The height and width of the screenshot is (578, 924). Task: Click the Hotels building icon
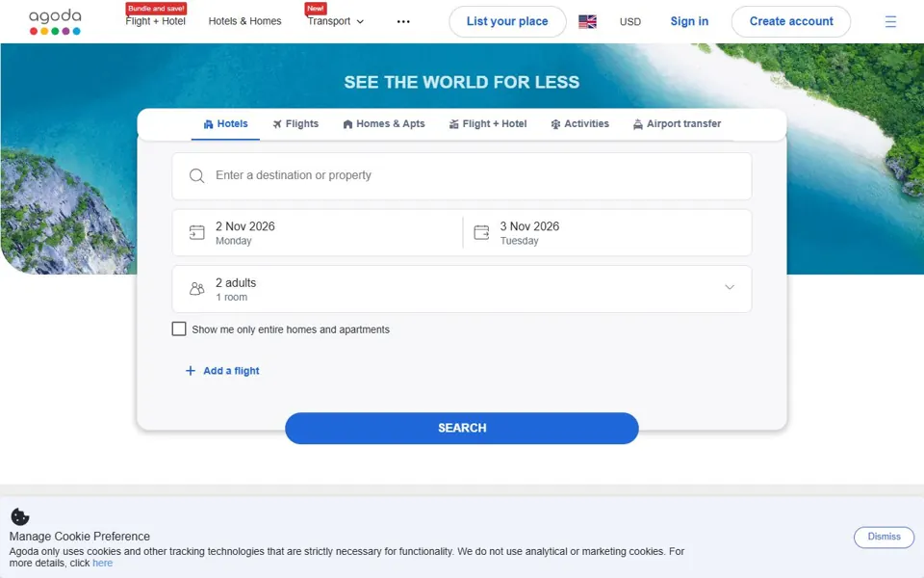coord(208,124)
